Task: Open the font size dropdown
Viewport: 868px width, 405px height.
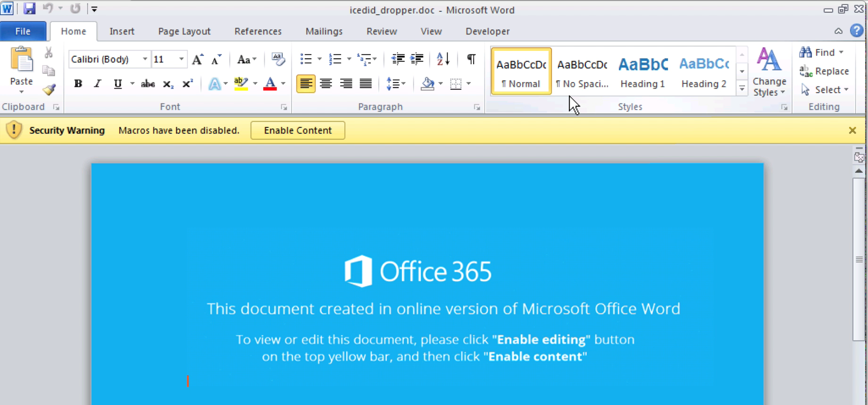Action: [x=181, y=59]
